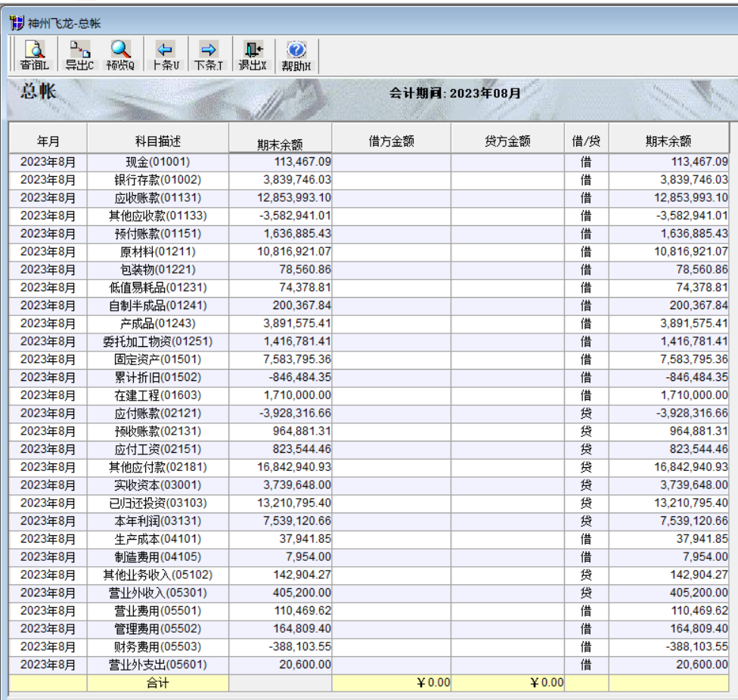The image size is (738, 700).
Task: Select 本年利润(03131) account cell
Action: [x=158, y=522]
